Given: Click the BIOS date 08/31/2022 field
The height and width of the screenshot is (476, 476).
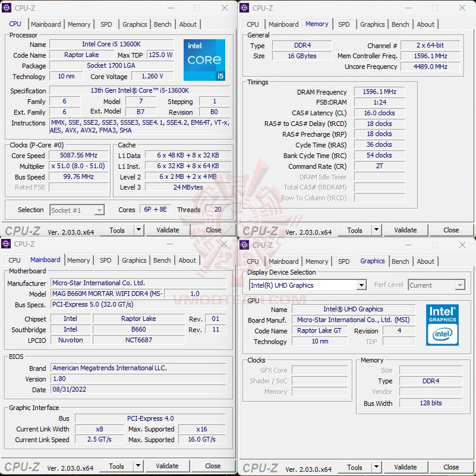Looking at the screenshot, I should [138, 389].
